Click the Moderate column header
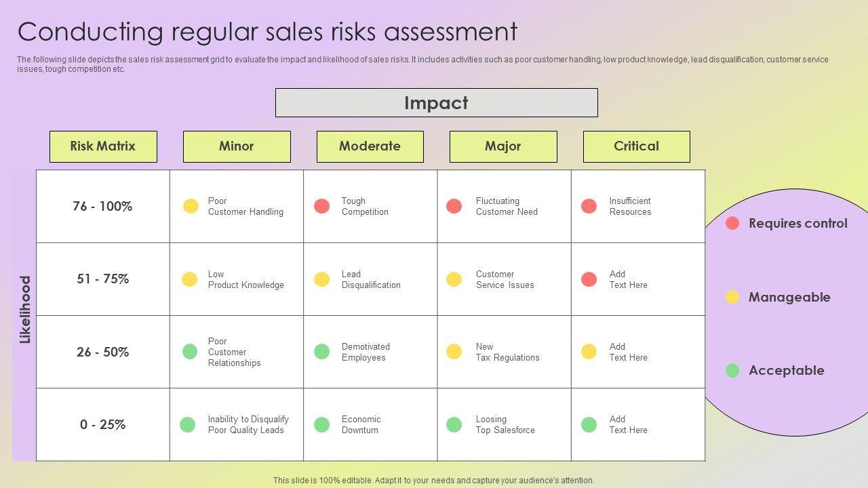Screen dimensions: 868x488 [x=370, y=146]
